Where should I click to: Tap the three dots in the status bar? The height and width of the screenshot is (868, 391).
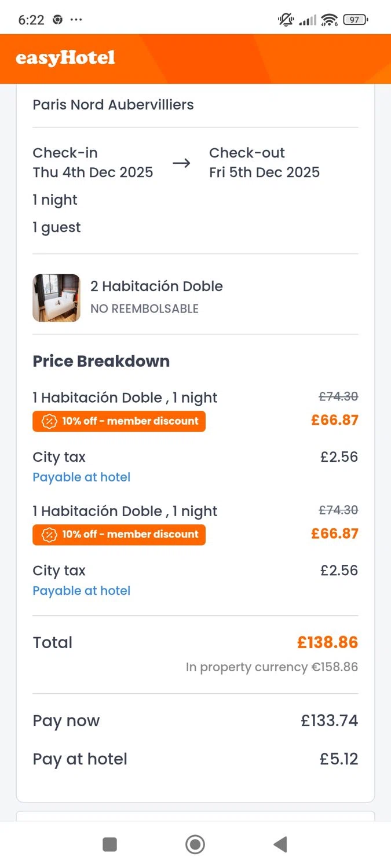76,20
